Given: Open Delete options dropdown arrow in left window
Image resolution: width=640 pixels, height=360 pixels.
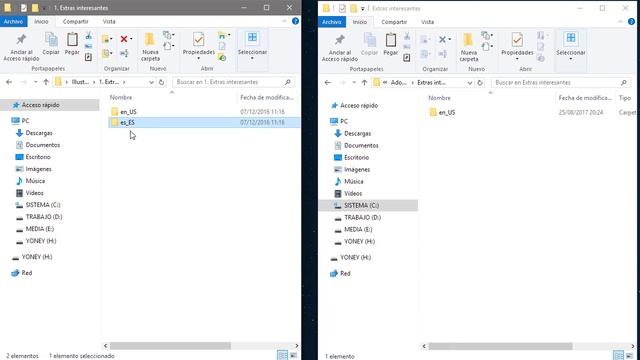Looking at the screenshot, I should [x=131, y=39].
